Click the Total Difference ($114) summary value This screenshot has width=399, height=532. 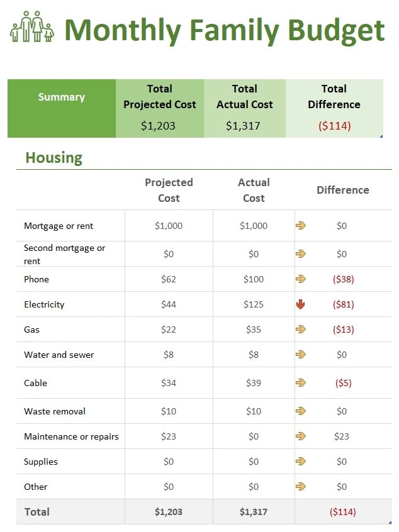[334, 126]
